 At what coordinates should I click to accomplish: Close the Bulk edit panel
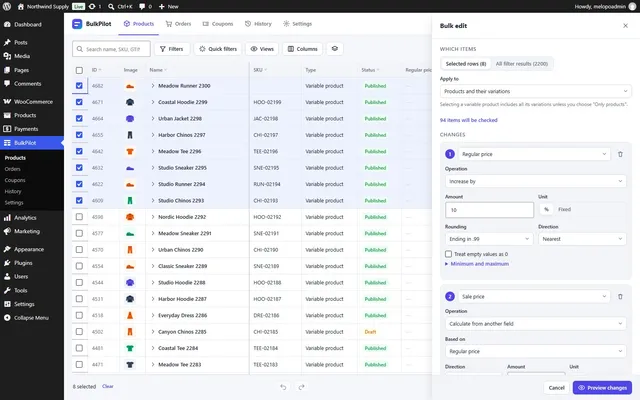tap(625, 26)
